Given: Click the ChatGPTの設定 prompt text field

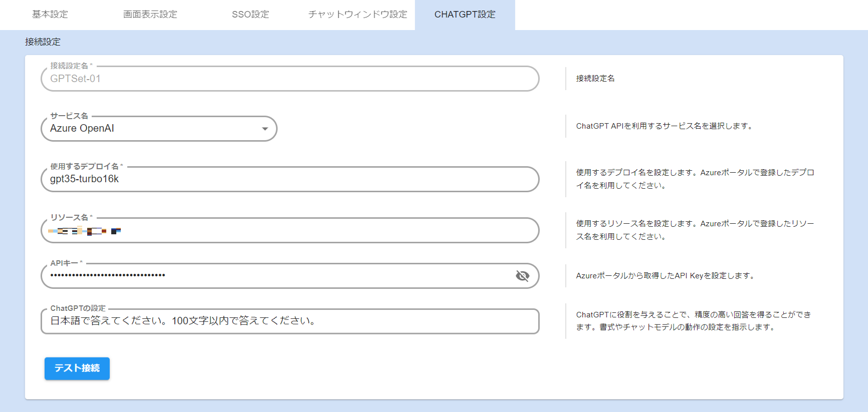Looking at the screenshot, I should [290, 321].
